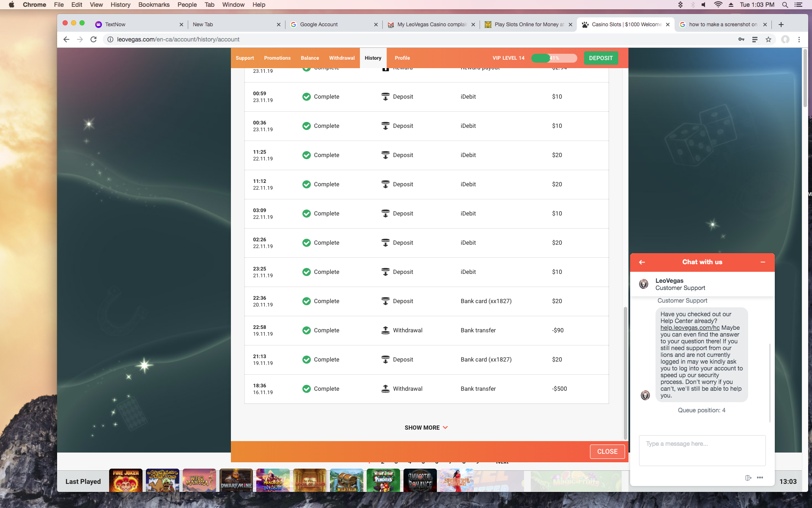Open a new browser tab

pos(781,25)
